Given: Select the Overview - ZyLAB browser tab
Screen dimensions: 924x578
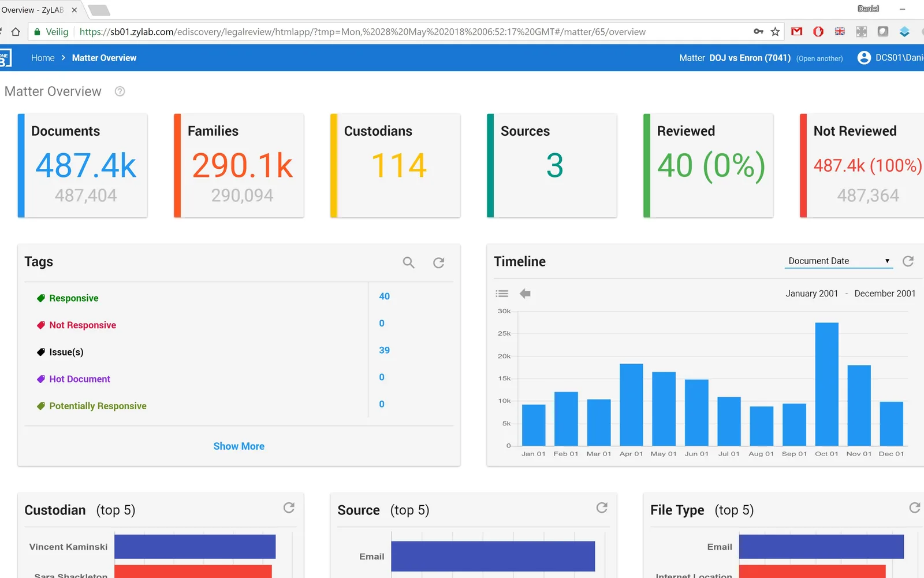Looking at the screenshot, I should coord(39,10).
